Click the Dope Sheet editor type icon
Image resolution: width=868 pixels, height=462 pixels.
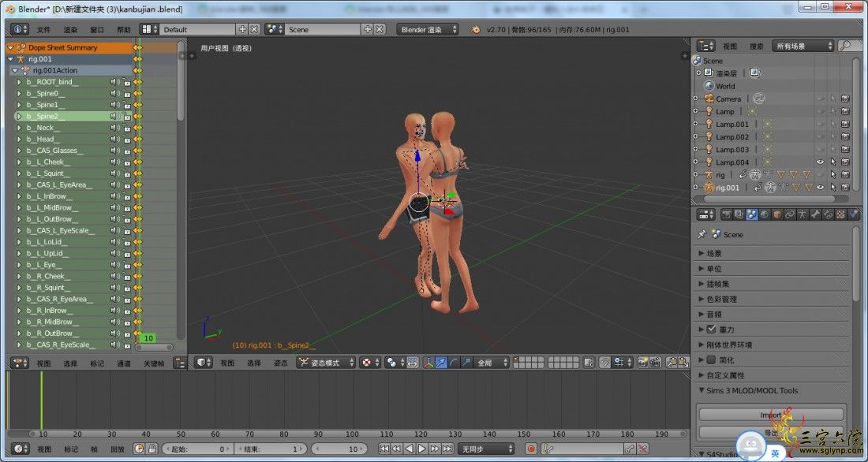tap(20, 363)
